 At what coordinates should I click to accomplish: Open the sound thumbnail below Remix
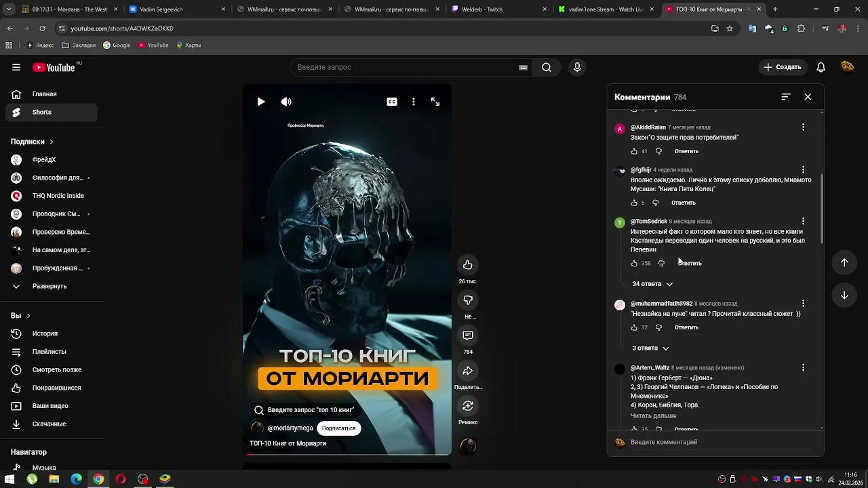click(468, 445)
